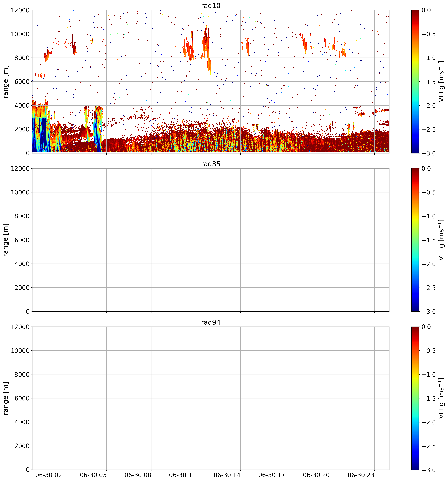Click the empty rad94 plot area
The image size is (448, 481).
(211, 398)
